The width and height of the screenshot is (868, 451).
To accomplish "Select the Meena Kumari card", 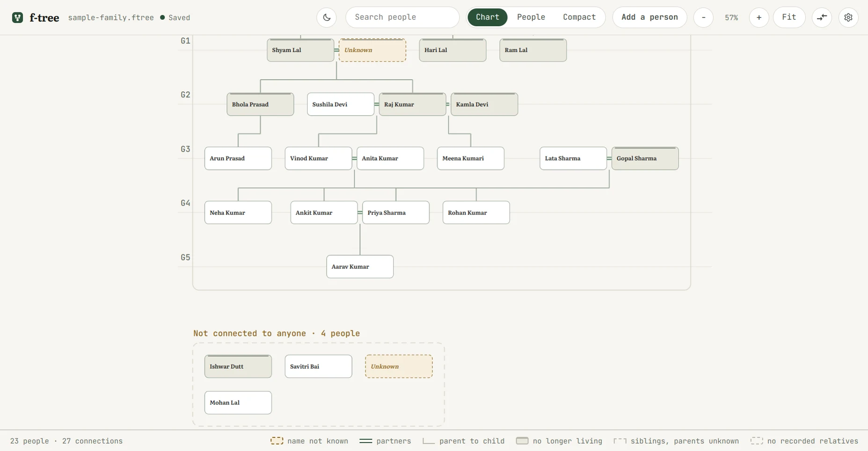I will [471, 158].
